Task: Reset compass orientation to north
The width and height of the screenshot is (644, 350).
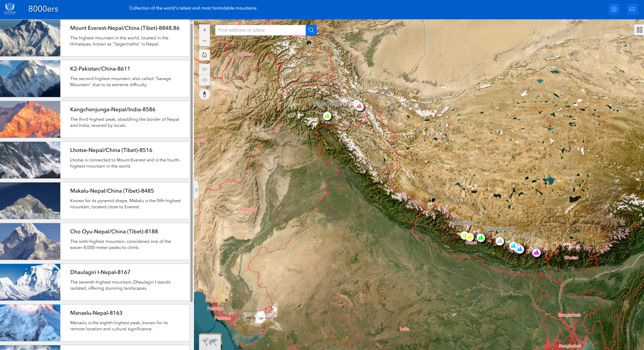Action: 204,94
